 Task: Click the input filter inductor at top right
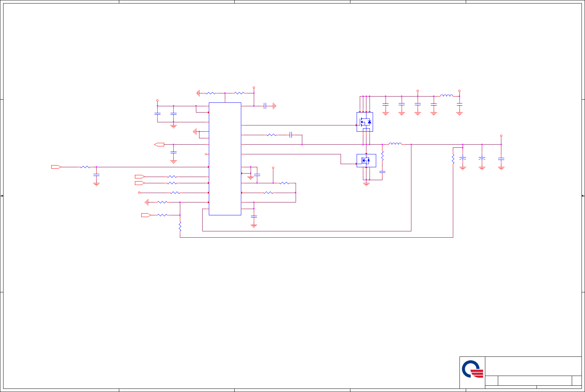pos(447,95)
